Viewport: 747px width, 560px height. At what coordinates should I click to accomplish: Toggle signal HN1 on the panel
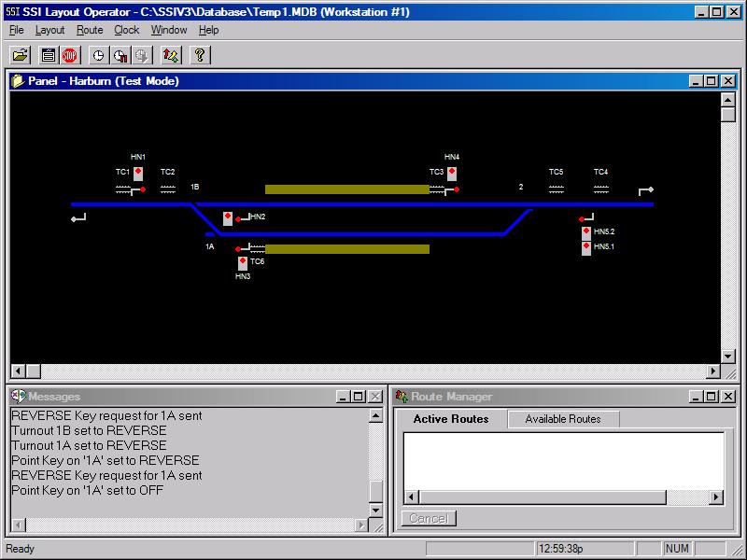137,172
